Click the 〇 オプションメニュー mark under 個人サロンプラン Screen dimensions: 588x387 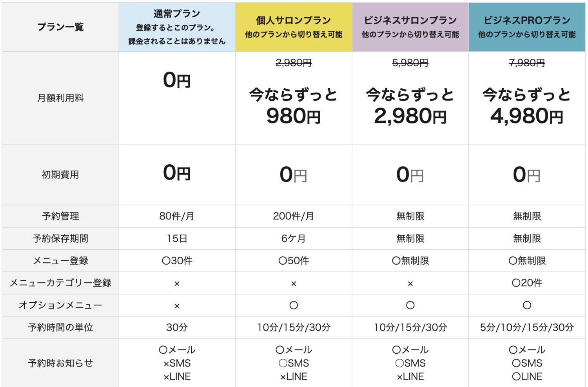click(294, 305)
